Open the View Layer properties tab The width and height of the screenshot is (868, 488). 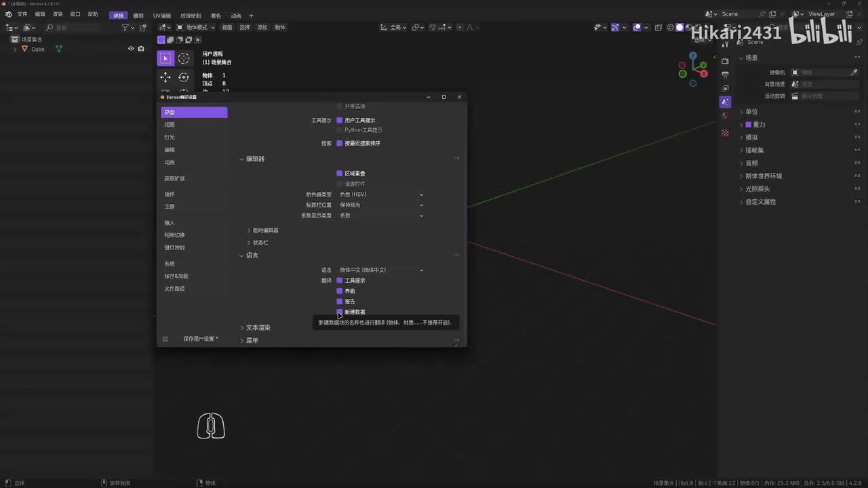[725, 88]
